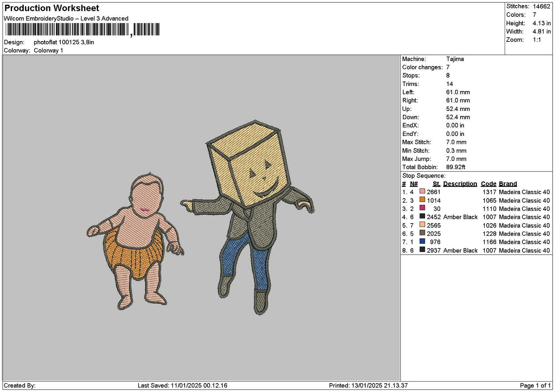Click code '1026' in stop row 5
Viewport: 555px width, 392px height.
pyautogui.click(x=489, y=225)
